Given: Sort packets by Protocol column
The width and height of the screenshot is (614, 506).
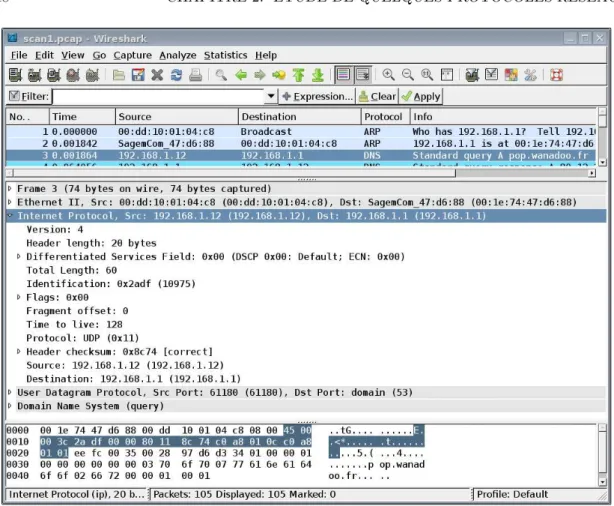Looking at the screenshot, I should [x=385, y=117].
